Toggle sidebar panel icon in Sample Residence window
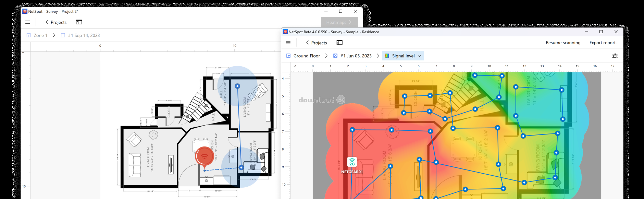 (339, 43)
